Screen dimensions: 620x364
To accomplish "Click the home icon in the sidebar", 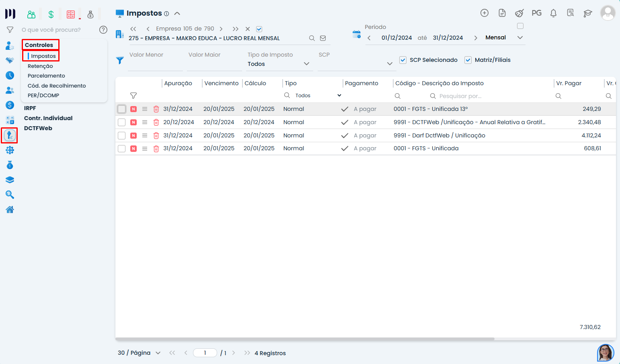I will pyautogui.click(x=10, y=209).
